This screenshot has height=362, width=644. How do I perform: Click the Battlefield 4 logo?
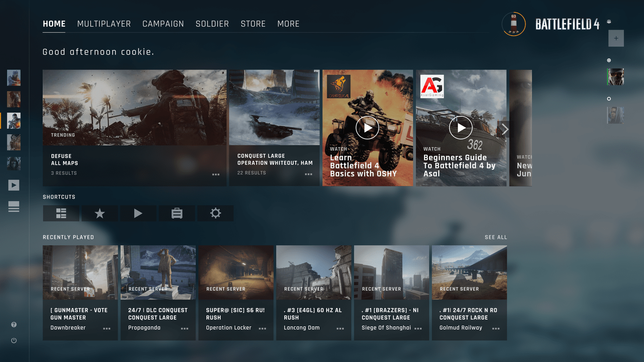pos(567,24)
